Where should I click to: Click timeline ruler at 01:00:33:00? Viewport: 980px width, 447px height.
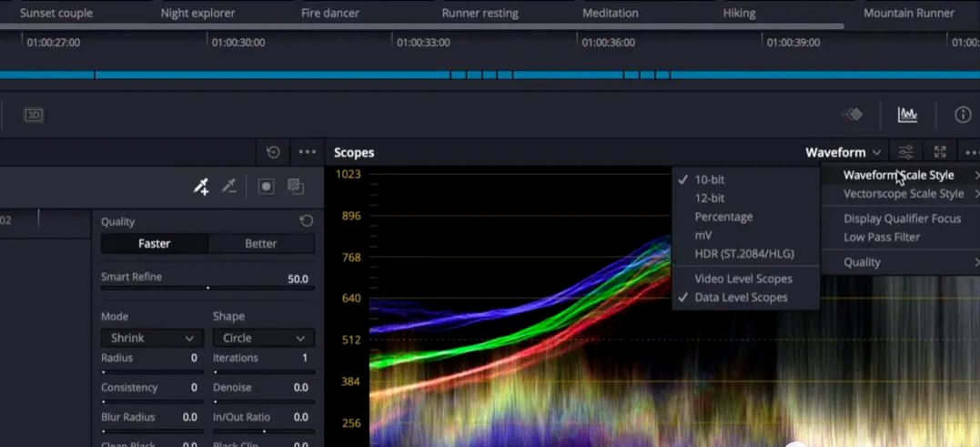423,43
